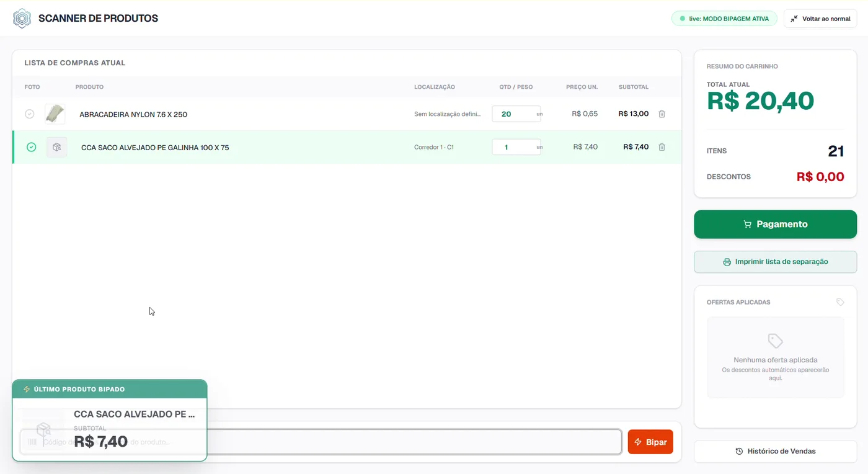Click the live MODO BIPAGEM ATIVA badge
868x474 pixels.
(724, 19)
